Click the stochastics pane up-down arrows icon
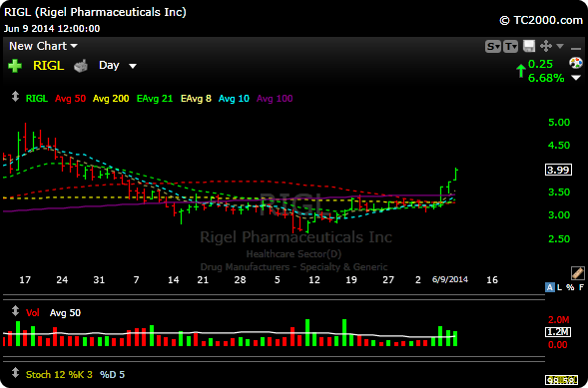 point(15,373)
